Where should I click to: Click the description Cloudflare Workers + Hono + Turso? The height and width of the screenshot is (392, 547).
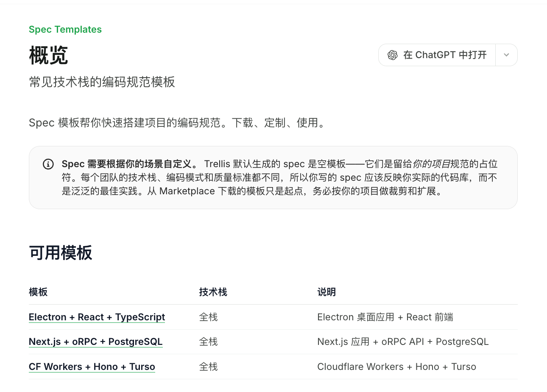point(396,367)
